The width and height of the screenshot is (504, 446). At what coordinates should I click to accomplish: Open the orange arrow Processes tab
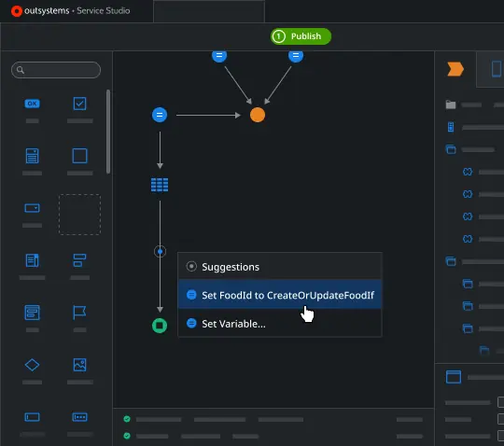point(455,69)
